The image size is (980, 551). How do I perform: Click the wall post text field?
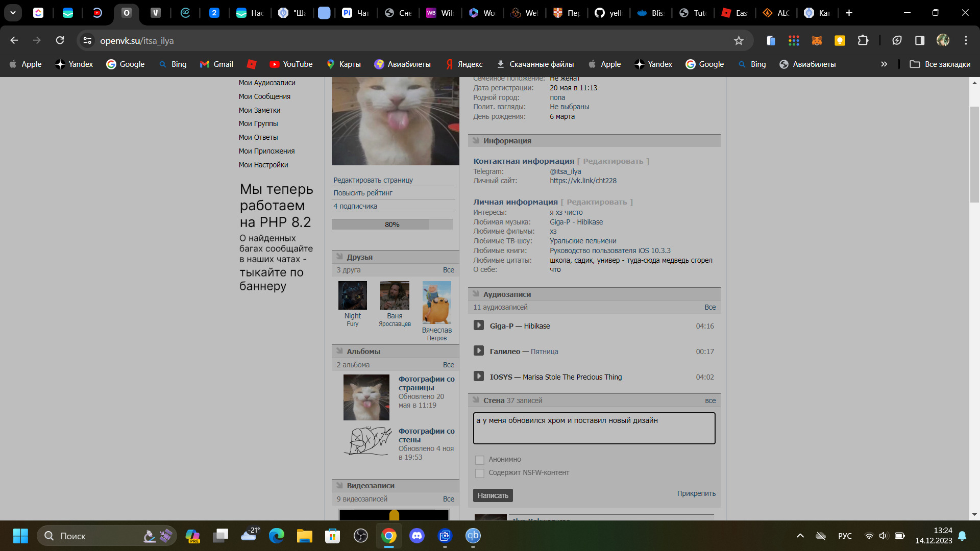tap(594, 429)
